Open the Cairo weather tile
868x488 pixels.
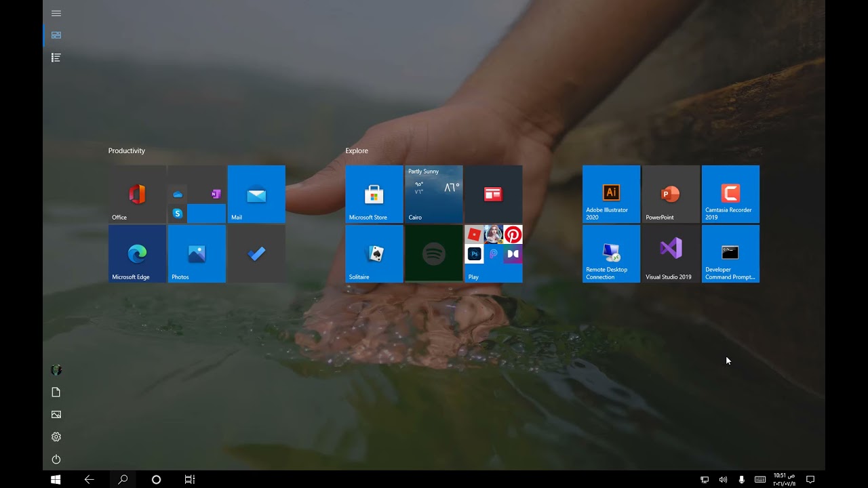pyautogui.click(x=434, y=194)
